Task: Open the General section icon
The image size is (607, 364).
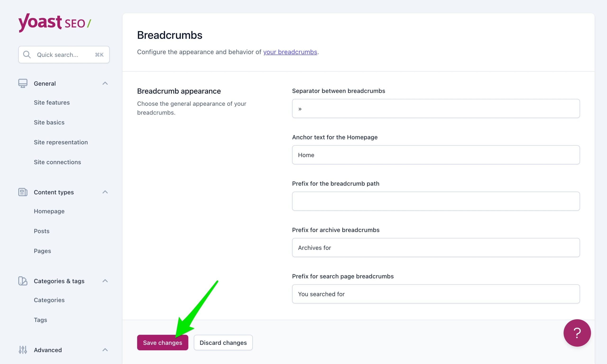Action: pos(23,83)
